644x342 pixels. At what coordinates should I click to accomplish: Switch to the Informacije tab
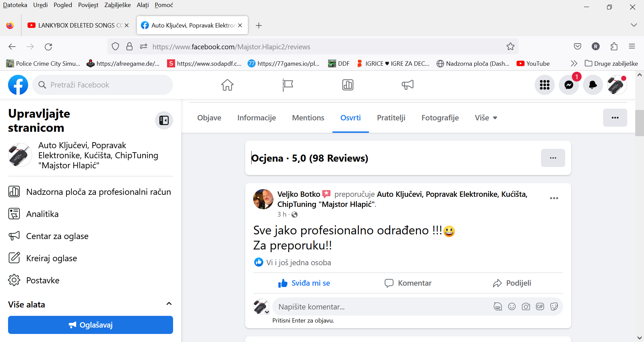257,118
